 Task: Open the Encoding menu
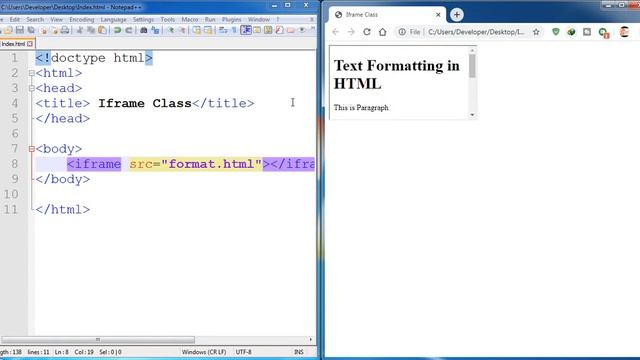click(82, 19)
